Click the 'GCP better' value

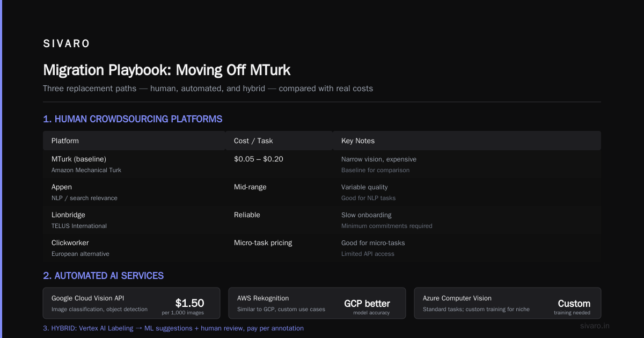[x=367, y=304]
